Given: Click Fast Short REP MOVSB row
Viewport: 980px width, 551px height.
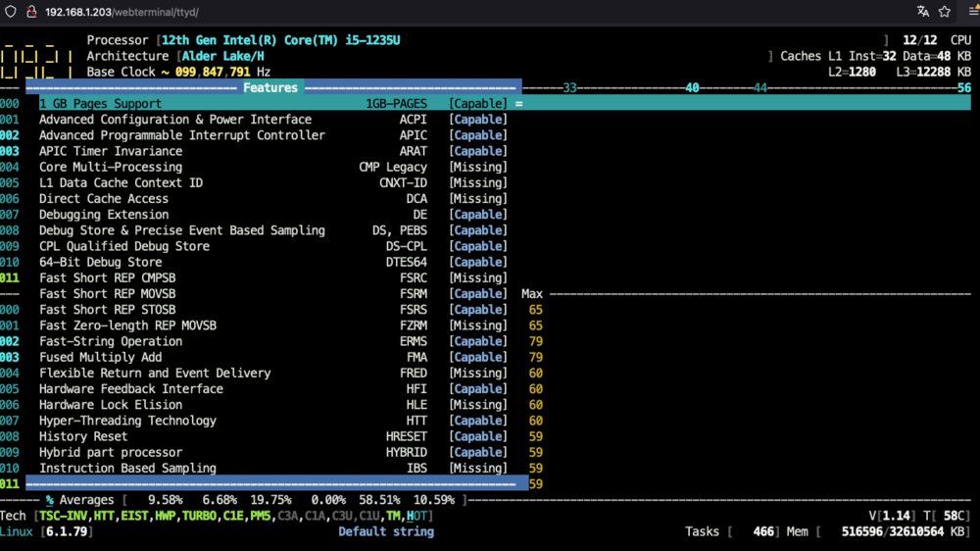Looking at the screenshot, I should point(273,294).
